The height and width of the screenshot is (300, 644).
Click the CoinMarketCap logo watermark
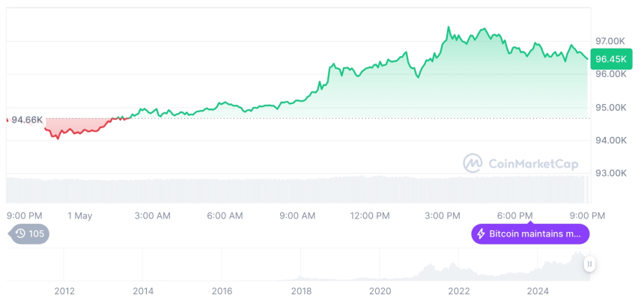click(x=472, y=162)
